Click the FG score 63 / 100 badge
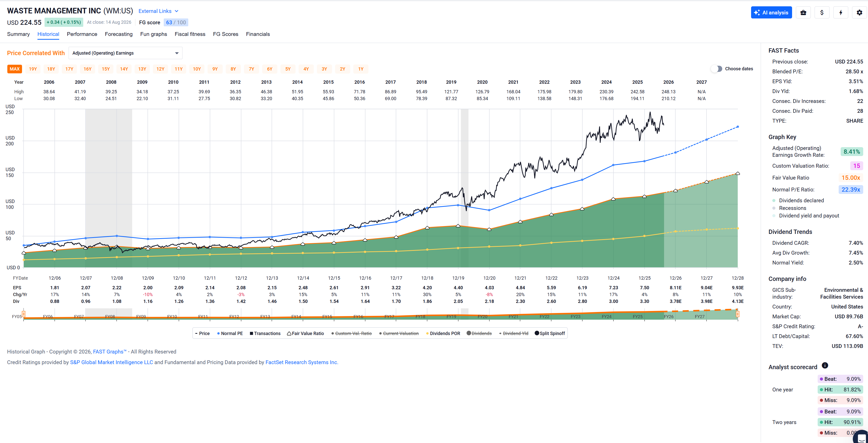This screenshot has width=868, height=443. tap(176, 22)
